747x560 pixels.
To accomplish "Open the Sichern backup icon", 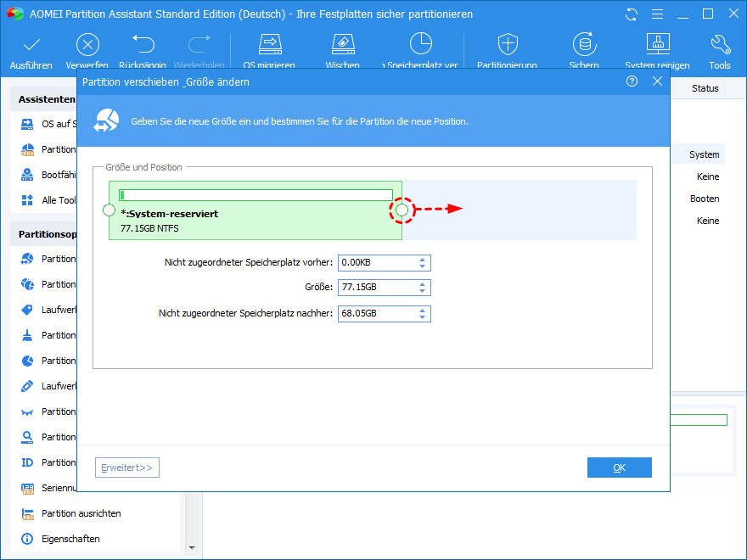I will 584,44.
